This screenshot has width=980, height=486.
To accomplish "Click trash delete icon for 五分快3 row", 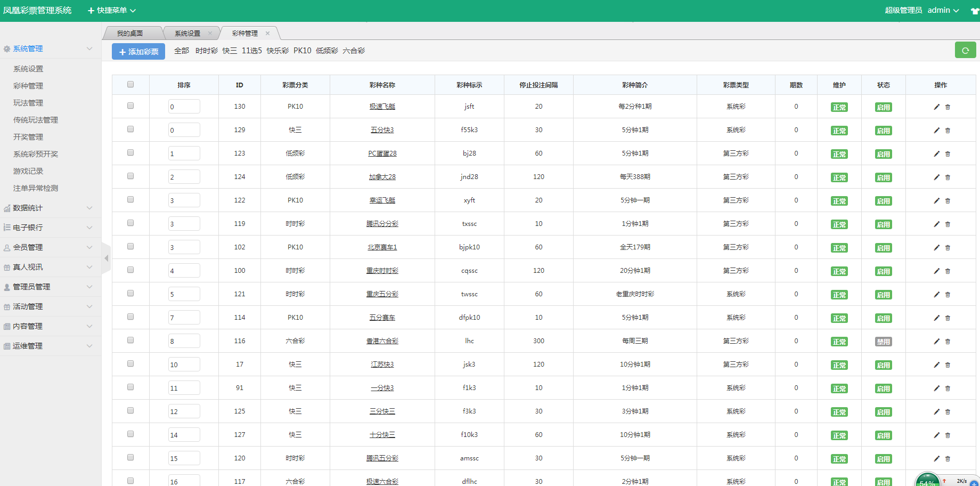I will tap(948, 131).
